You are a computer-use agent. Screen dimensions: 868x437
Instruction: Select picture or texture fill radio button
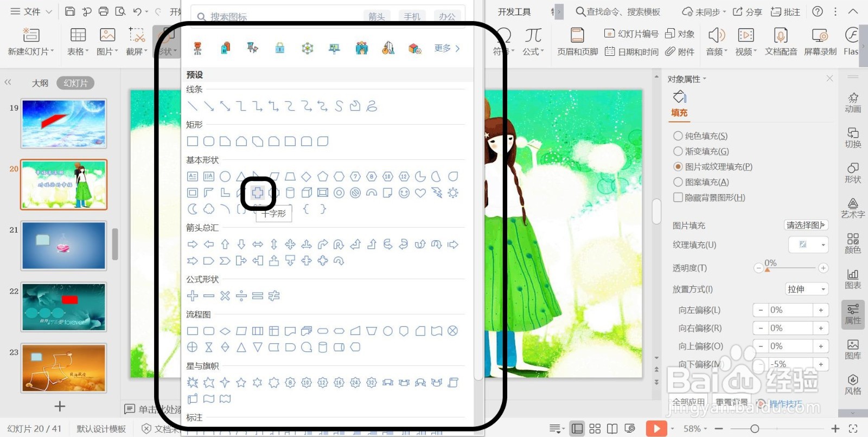[678, 166]
